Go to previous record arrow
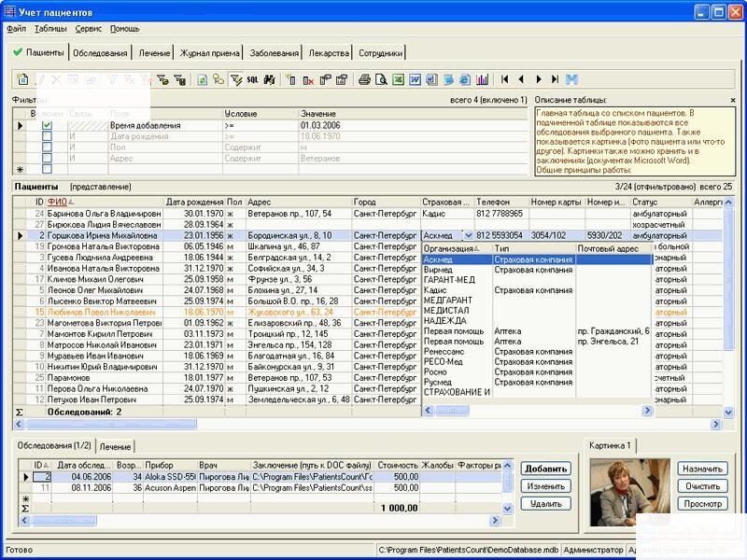747x560 pixels. (x=521, y=79)
